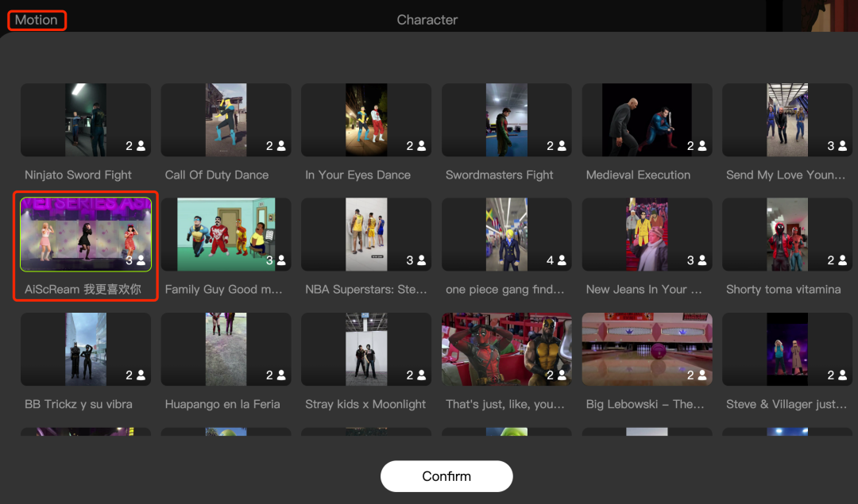Click the Family Guy Good m... title
Image resolution: width=858 pixels, height=504 pixels.
(224, 289)
